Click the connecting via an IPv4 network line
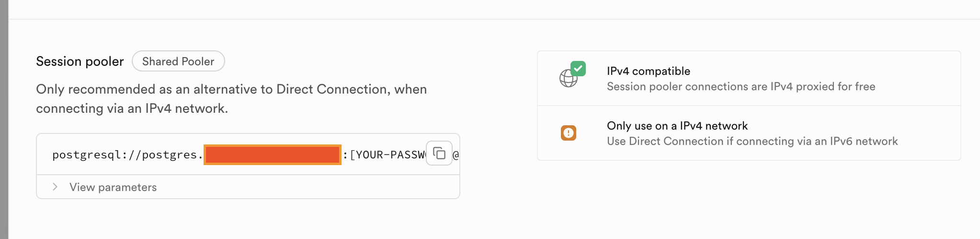 132,108
